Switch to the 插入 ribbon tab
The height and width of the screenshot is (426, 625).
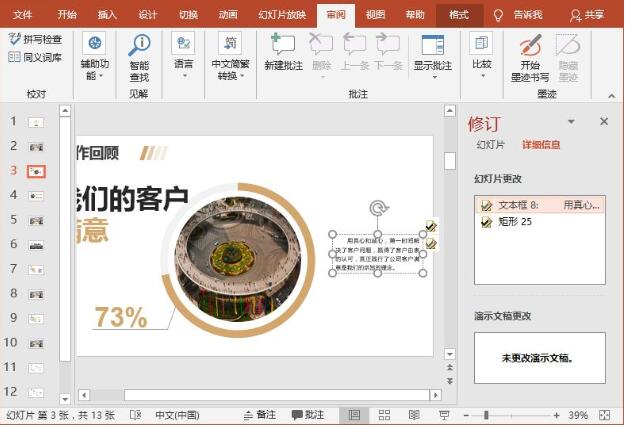click(x=107, y=15)
